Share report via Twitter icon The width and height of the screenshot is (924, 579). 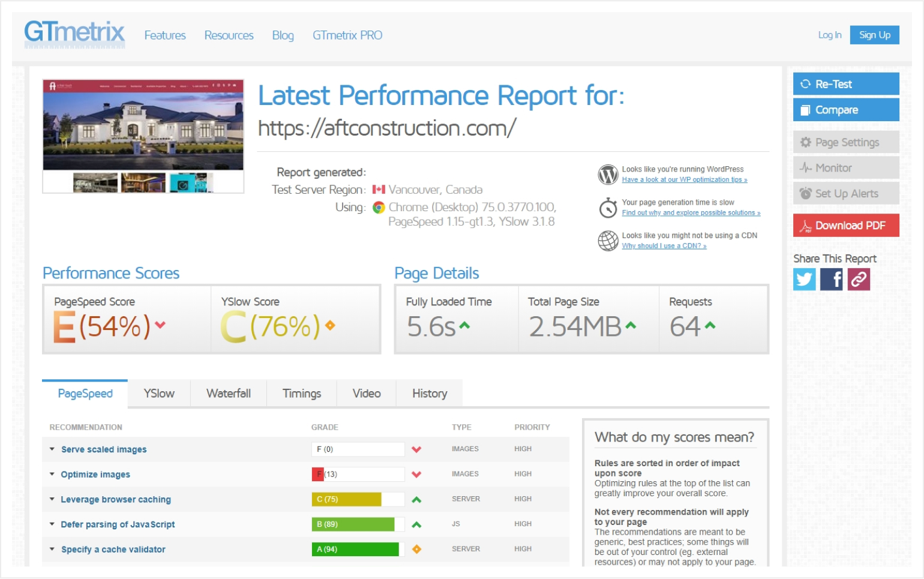pyautogui.click(x=805, y=279)
